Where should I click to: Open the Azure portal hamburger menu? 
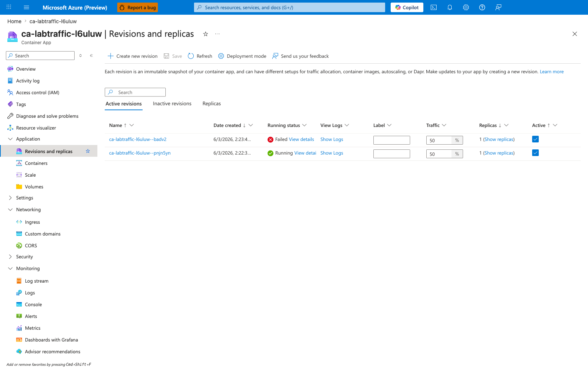(x=26, y=7)
